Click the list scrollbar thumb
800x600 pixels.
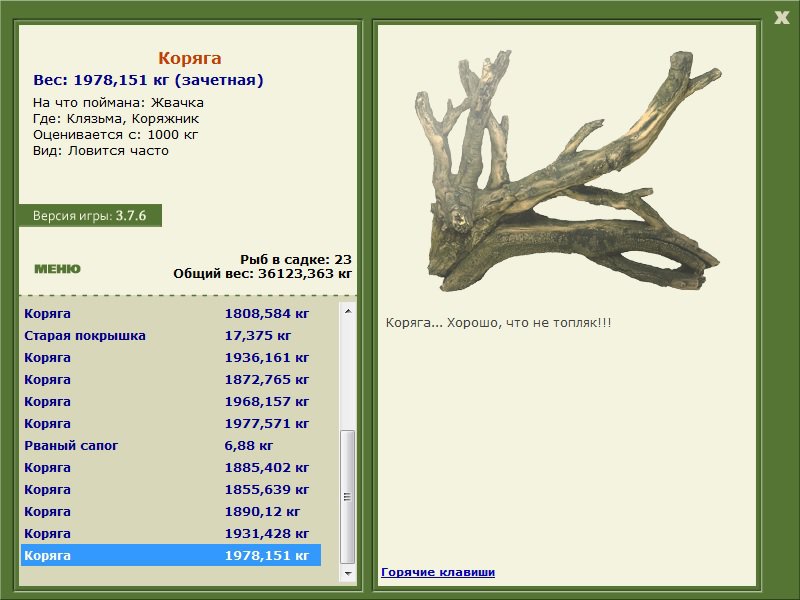pos(348,497)
